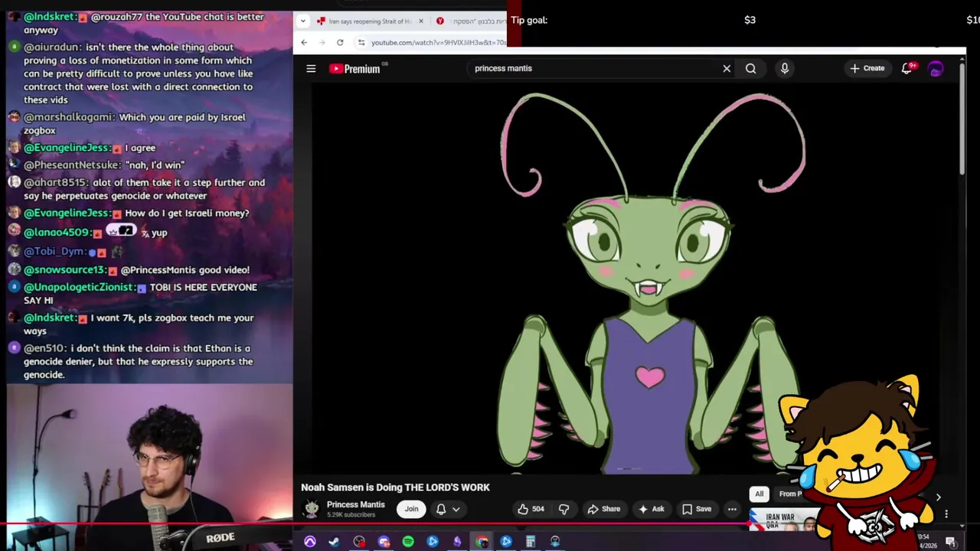Select the youtube.com address bar URL
Viewport: 980px width, 551px height.
tap(438, 43)
